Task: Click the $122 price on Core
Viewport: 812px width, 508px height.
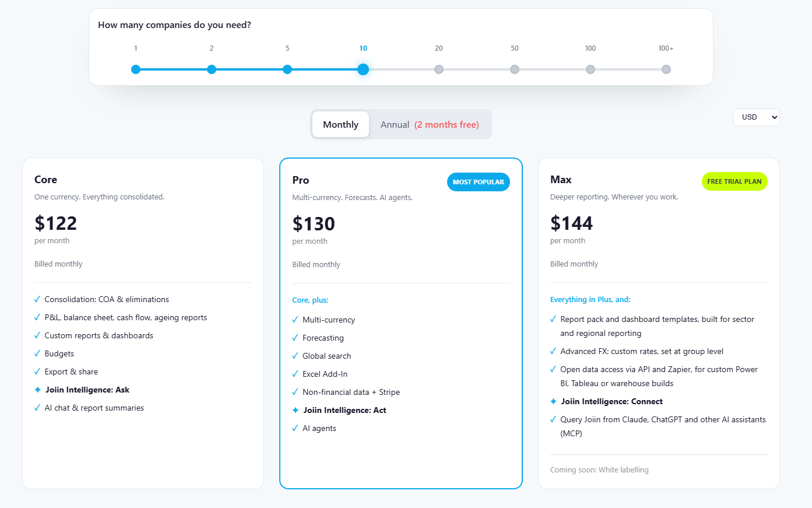Action: pyautogui.click(x=56, y=223)
